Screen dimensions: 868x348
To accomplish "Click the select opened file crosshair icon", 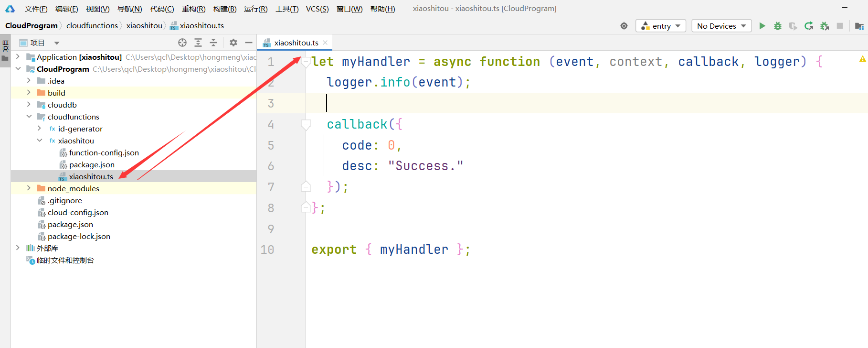I will pos(182,43).
